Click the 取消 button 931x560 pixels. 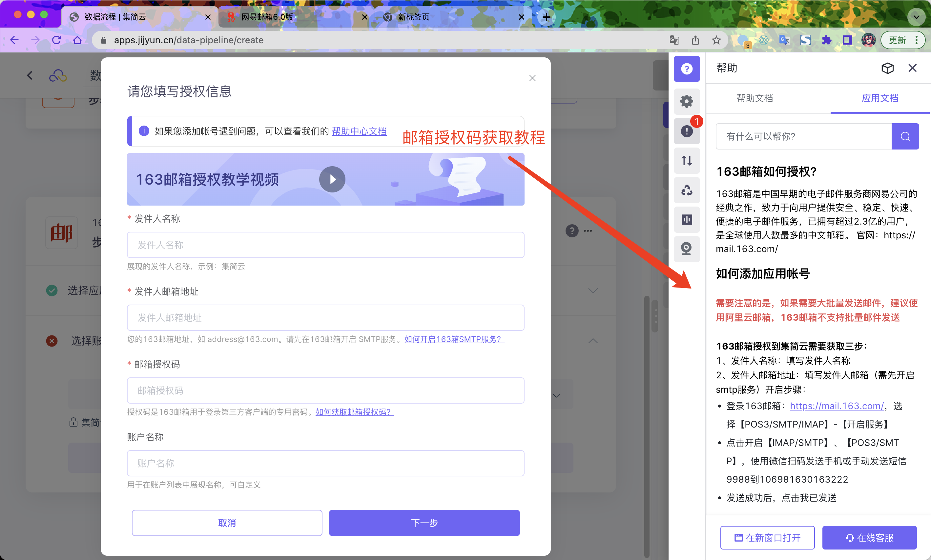pyautogui.click(x=227, y=523)
